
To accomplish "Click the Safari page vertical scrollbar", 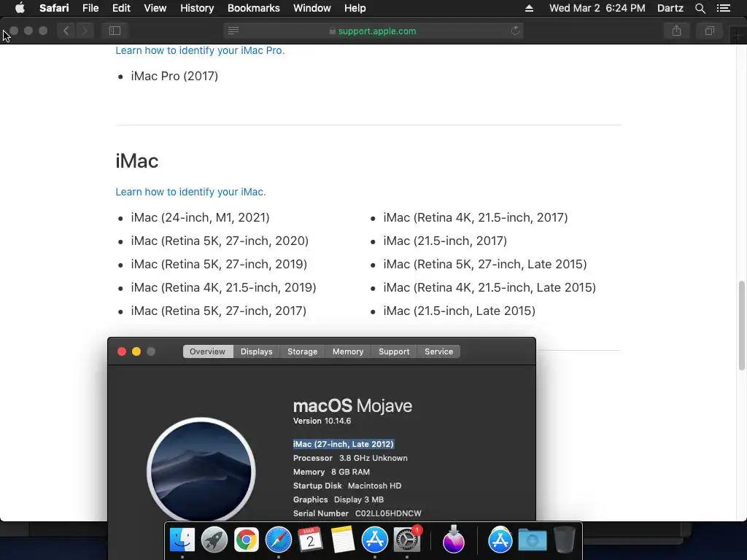I will 741,325.
